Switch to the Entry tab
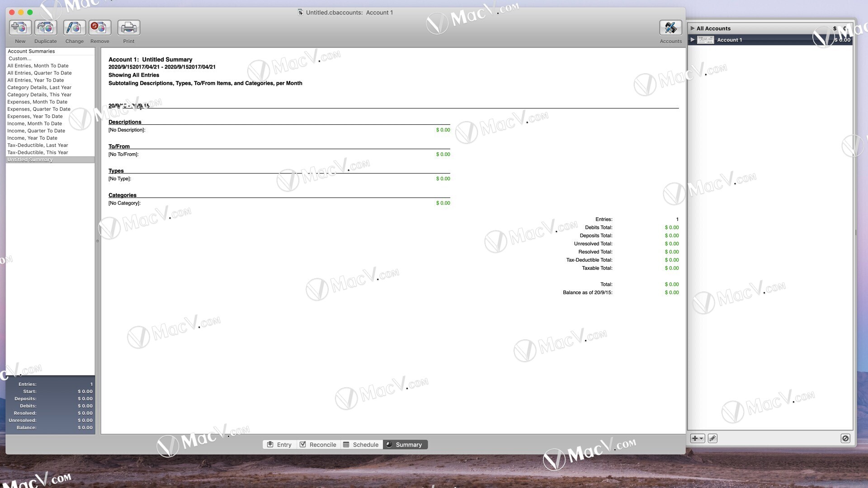This screenshot has height=488, width=868. pos(278,445)
